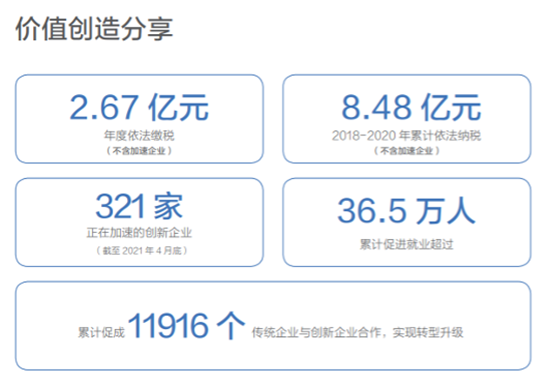The height and width of the screenshot is (385, 550).
Task: Click the label 正在加速的创新企业
Action: pos(139,232)
